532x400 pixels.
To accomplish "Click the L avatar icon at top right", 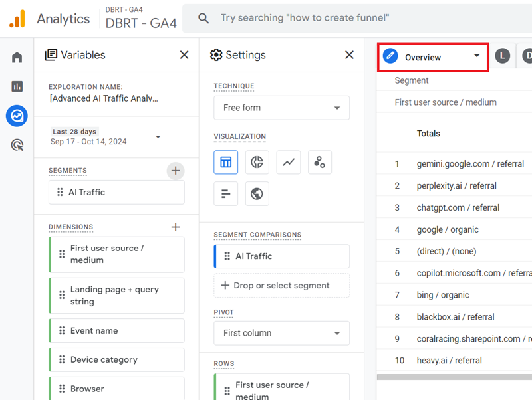I will point(503,56).
